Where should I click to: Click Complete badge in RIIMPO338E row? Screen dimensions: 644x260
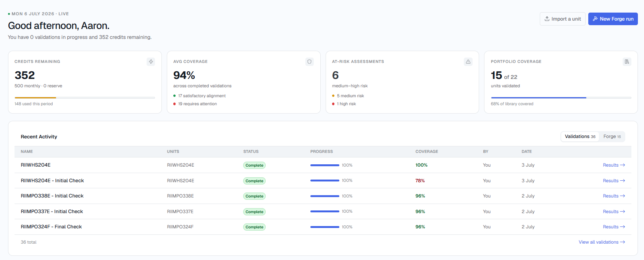point(254,196)
